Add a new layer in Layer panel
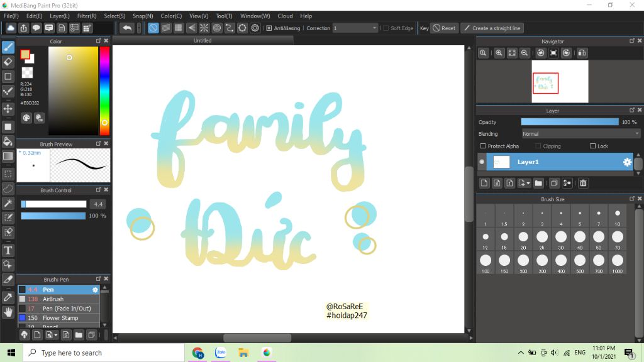The image size is (644, 362). (484, 183)
